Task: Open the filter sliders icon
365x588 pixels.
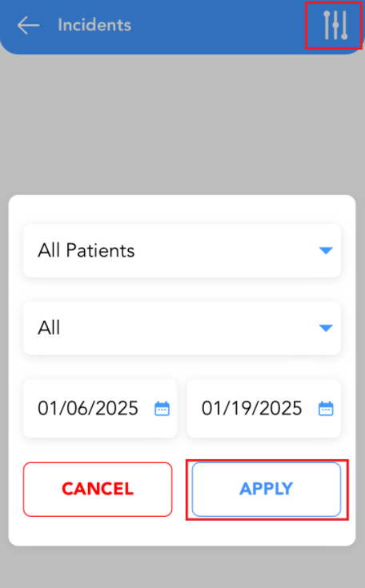Action: point(335,26)
